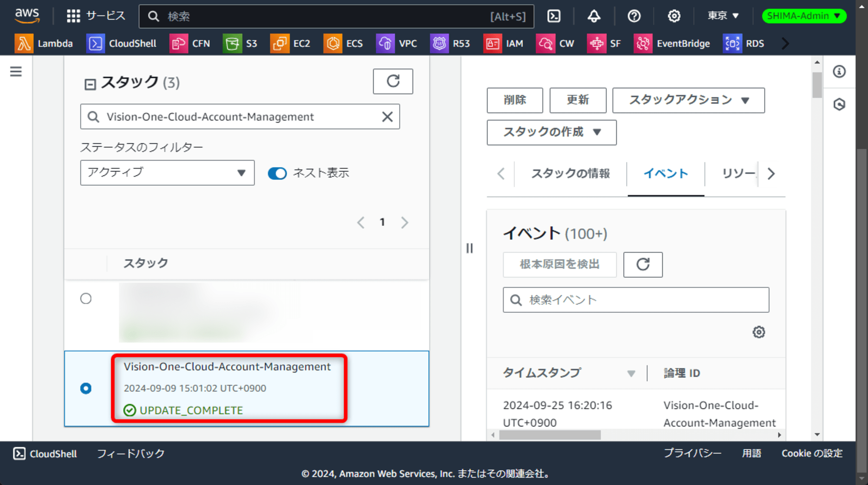Open the R53 shortcut

(x=450, y=43)
